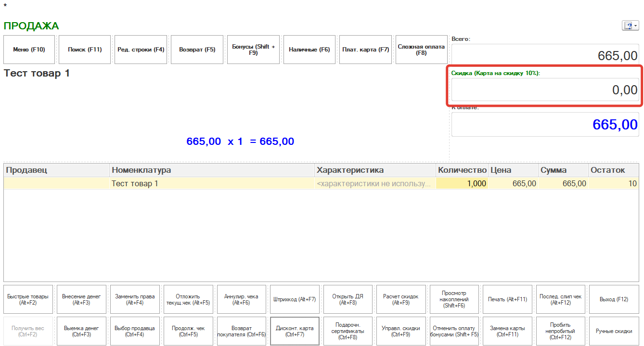The image size is (644, 346).
Task: Exit with Выход (F12) button
Action: pyautogui.click(x=614, y=299)
